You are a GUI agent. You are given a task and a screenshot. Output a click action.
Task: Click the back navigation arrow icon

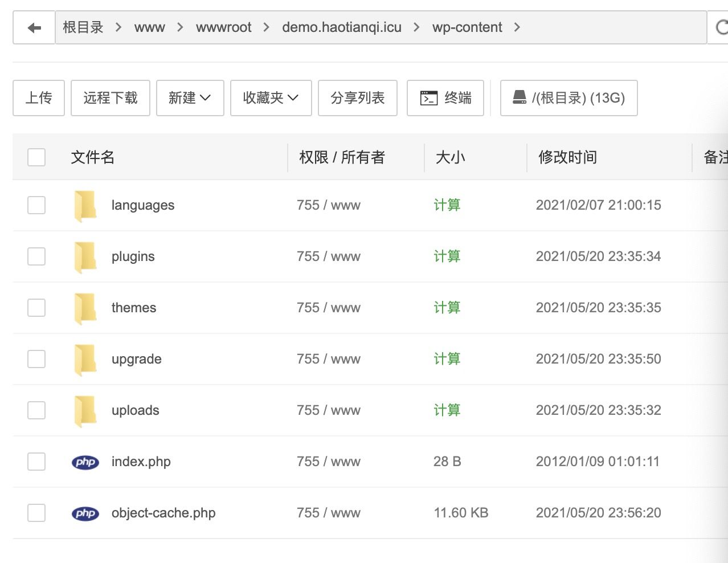[x=34, y=27]
